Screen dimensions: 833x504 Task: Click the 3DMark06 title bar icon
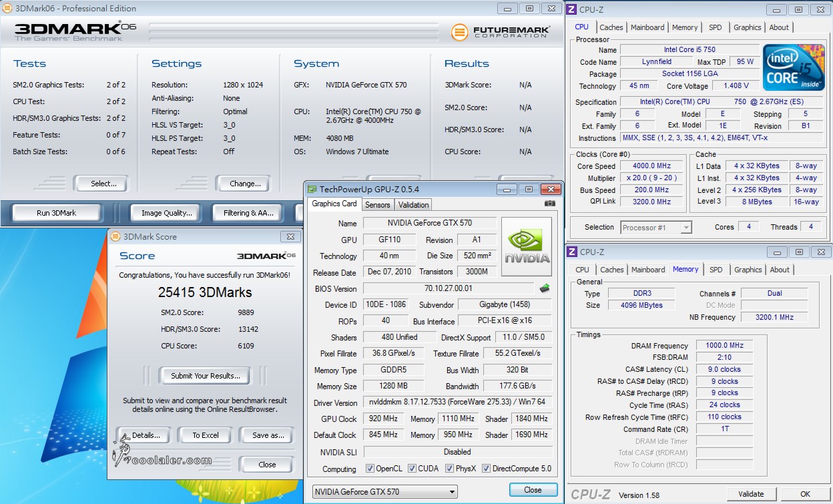(8, 9)
